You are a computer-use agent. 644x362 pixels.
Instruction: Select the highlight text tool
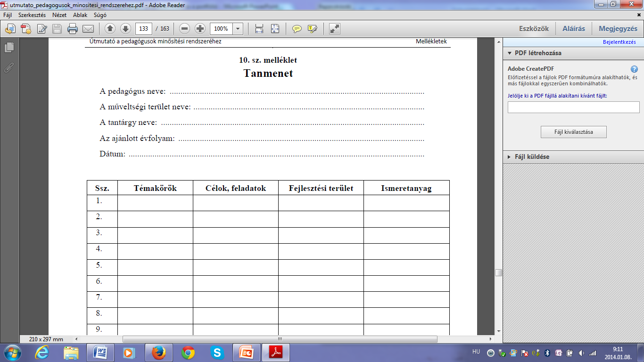click(x=312, y=29)
